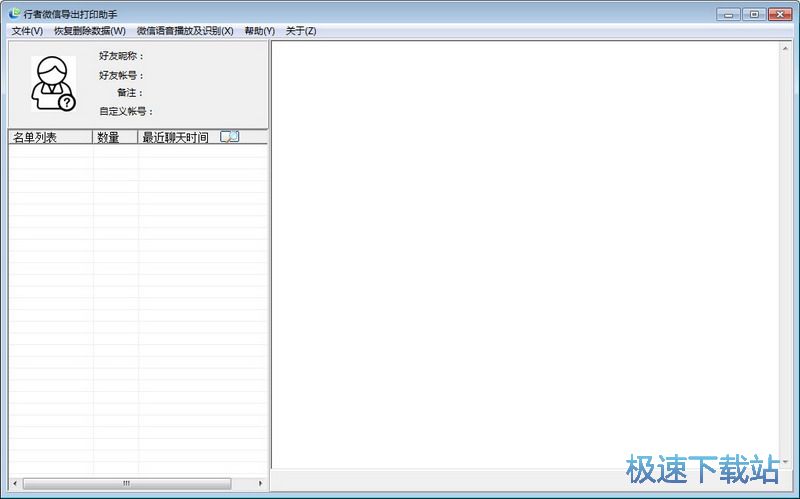Open the 帮助(Y) menu
800x499 pixels.
pyautogui.click(x=259, y=31)
